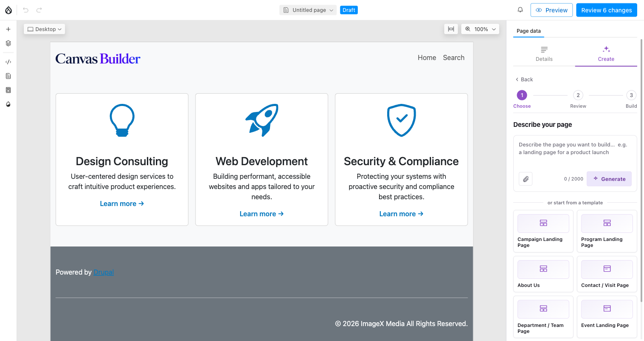Viewport: 644px width, 341px height.
Task: Click the Search nav link
Action: [454, 57]
